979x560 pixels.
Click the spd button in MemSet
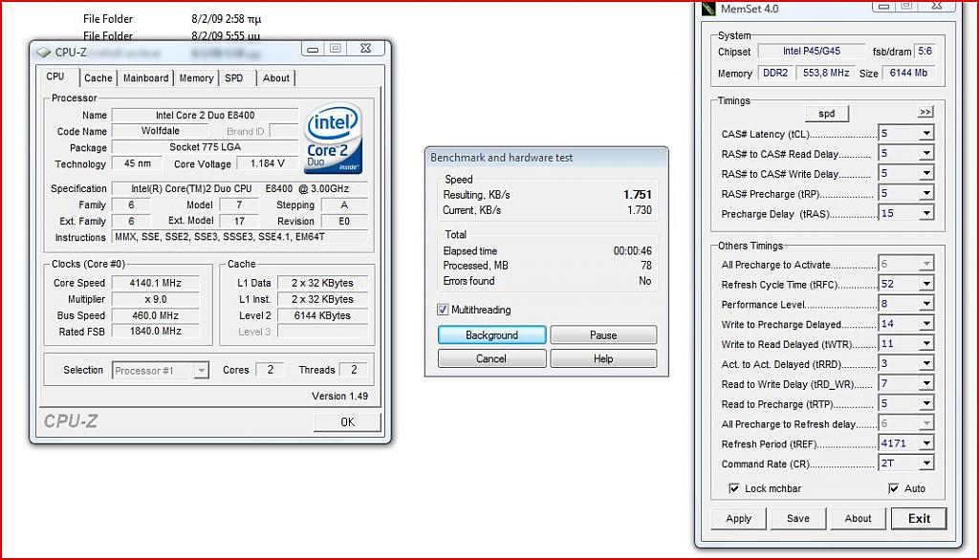tap(827, 114)
